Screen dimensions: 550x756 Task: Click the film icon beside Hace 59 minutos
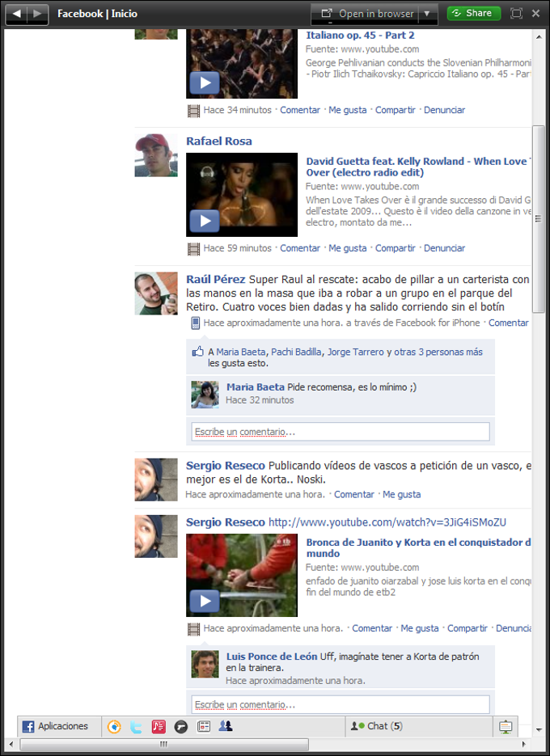pos(193,249)
